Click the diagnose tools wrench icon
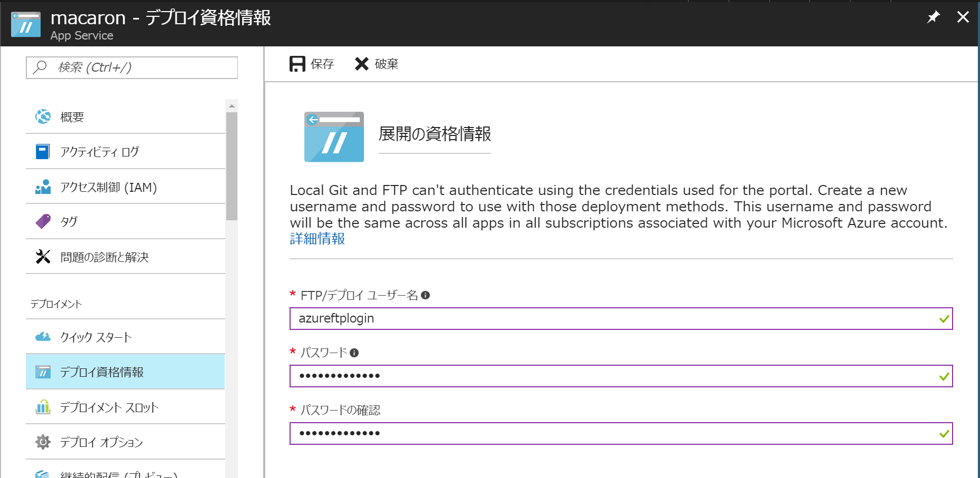 click(x=43, y=257)
